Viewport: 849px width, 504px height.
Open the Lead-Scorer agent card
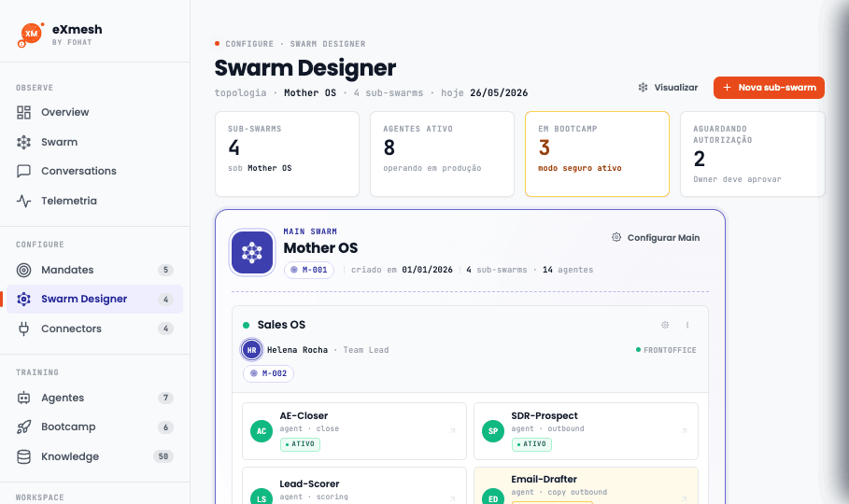354,485
